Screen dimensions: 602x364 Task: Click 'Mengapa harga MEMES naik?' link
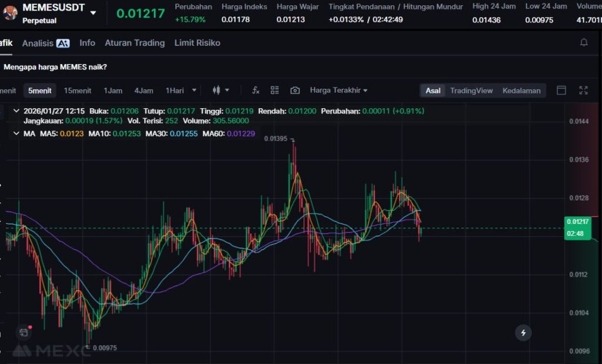click(x=55, y=67)
